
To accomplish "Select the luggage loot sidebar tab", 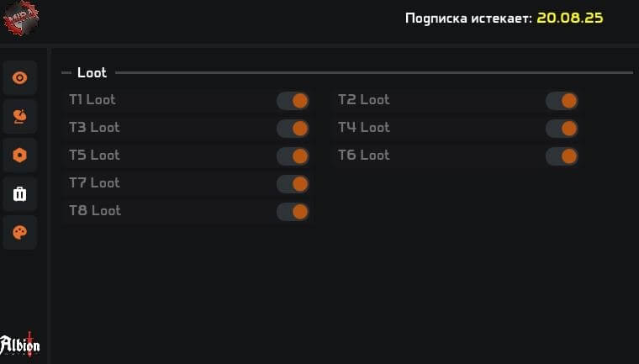I will coord(20,194).
